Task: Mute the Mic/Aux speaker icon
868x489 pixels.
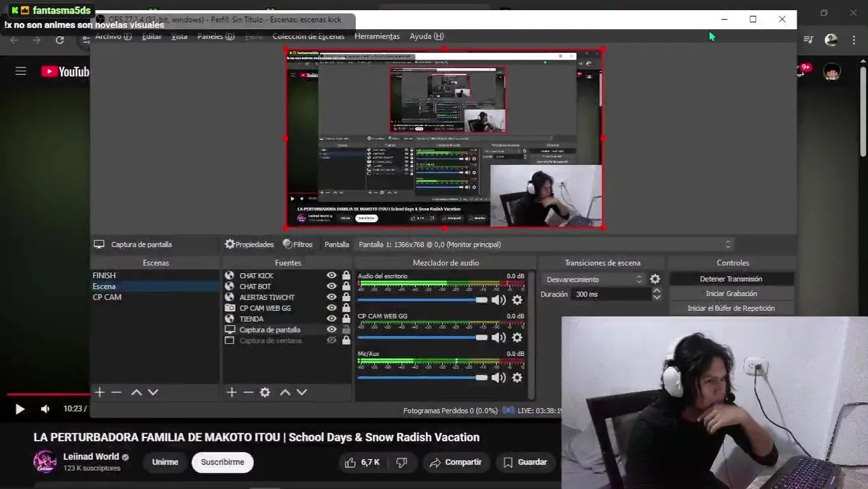Action: (499, 378)
